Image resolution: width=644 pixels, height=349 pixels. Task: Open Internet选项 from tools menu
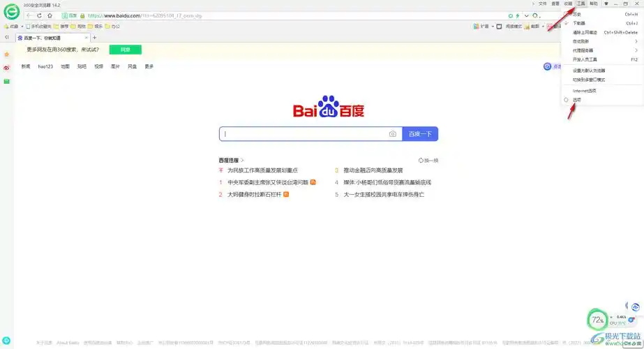tap(603, 91)
